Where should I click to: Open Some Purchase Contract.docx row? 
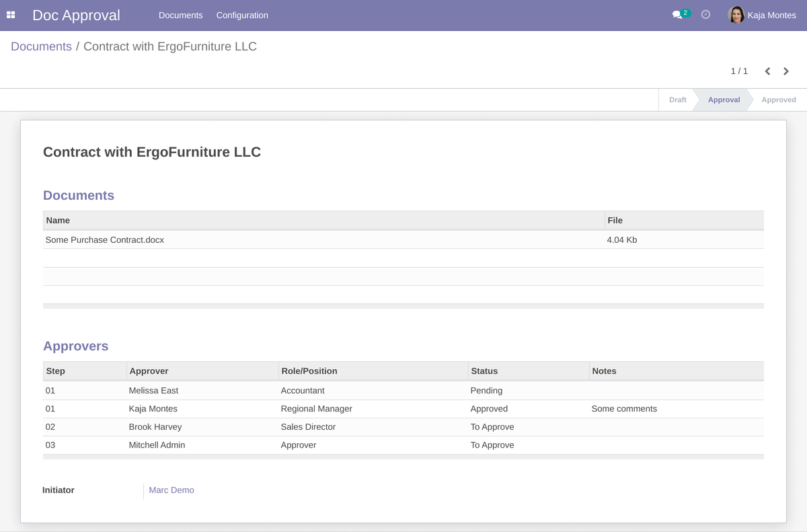105,239
